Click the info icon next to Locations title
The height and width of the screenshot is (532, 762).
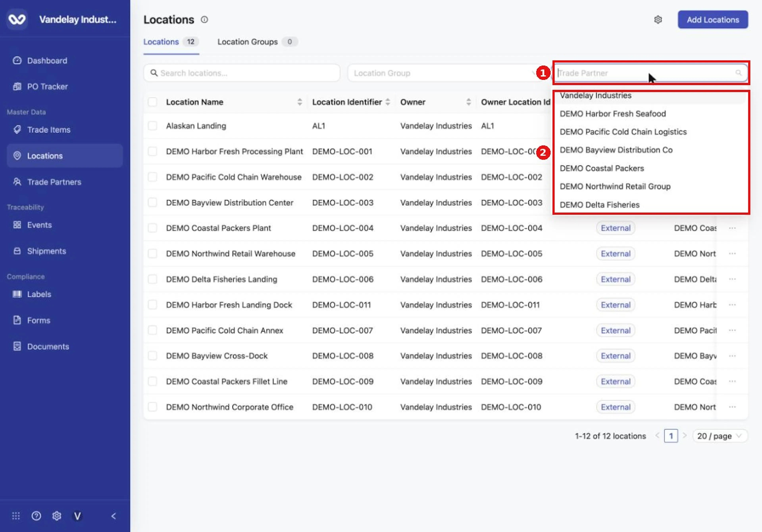click(x=204, y=20)
